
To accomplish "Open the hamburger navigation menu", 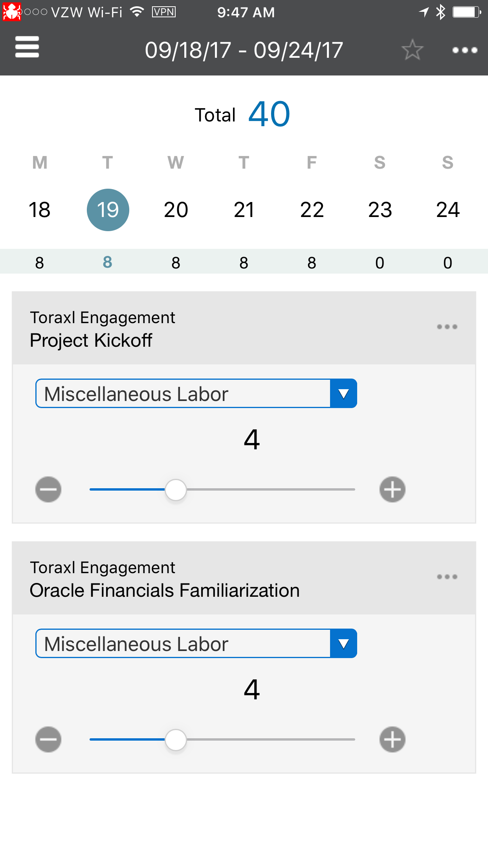I will [27, 48].
